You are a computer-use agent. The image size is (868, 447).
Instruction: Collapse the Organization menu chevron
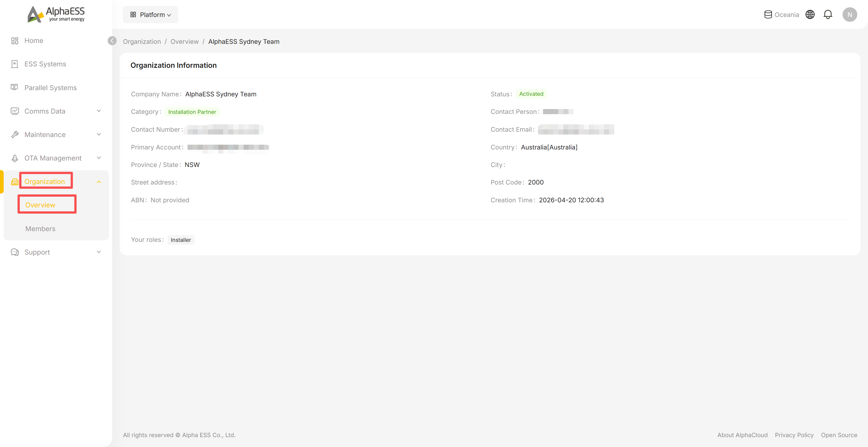click(x=99, y=182)
